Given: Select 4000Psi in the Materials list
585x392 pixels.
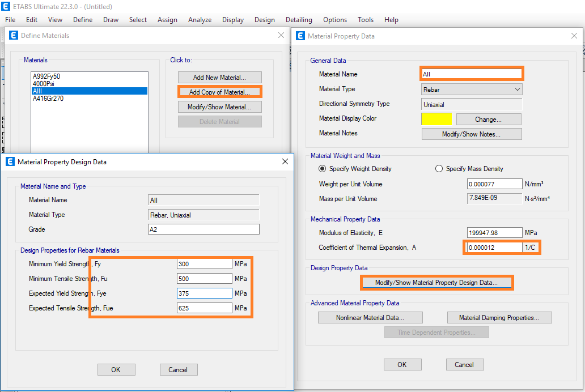Looking at the screenshot, I should 90,83.
